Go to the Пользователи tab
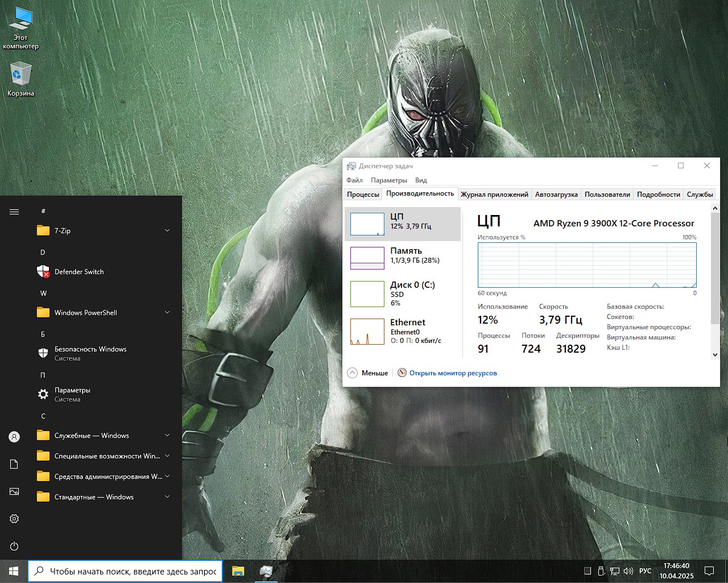 pyautogui.click(x=607, y=195)
